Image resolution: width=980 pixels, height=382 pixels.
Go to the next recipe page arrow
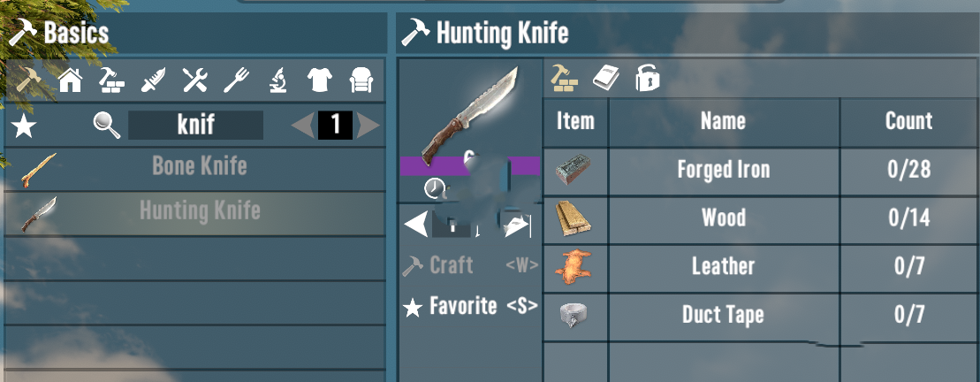[368, 126]
